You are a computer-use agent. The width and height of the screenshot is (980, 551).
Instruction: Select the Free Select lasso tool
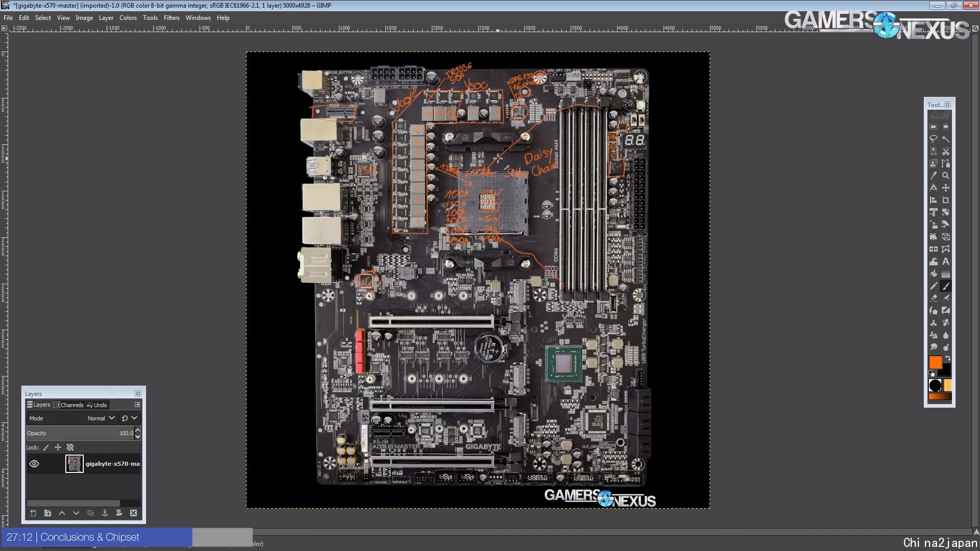(x=934, y=139)
